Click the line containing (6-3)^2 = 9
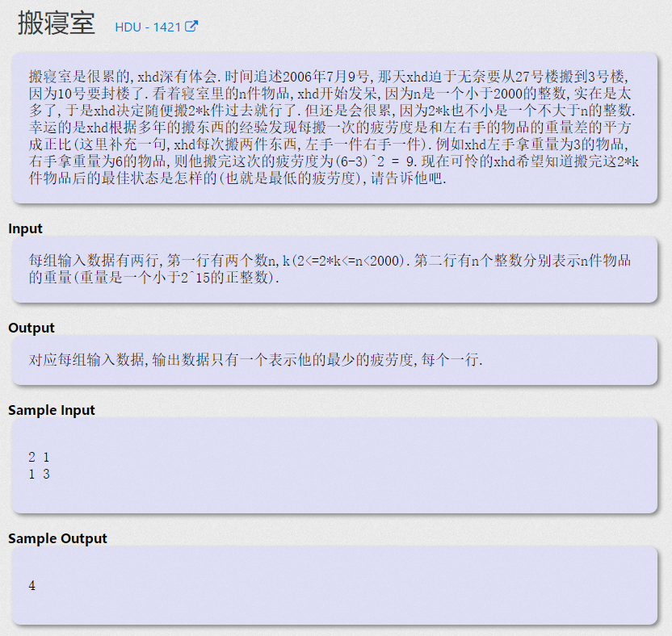This screenshot has width=672, height=636. 334,161
